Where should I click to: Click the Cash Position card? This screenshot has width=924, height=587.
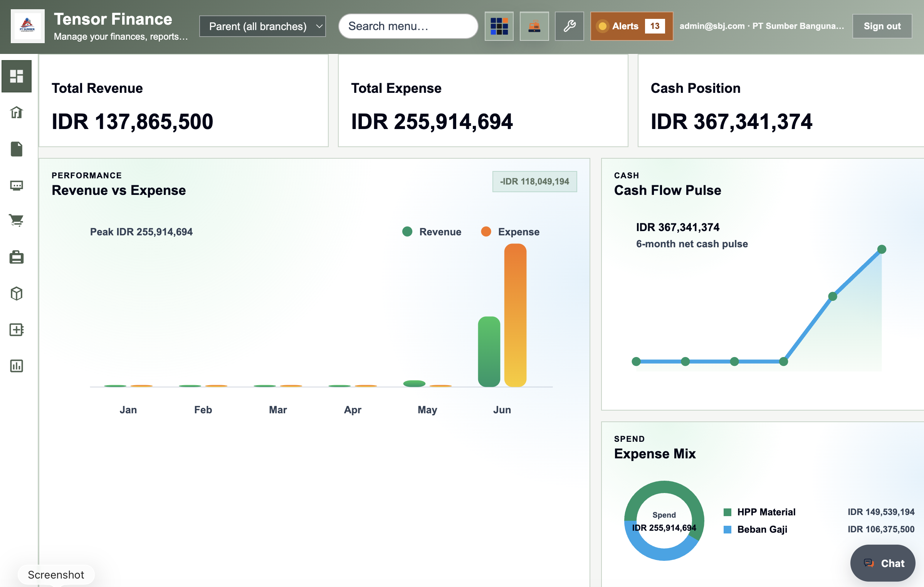click(781, 101)
